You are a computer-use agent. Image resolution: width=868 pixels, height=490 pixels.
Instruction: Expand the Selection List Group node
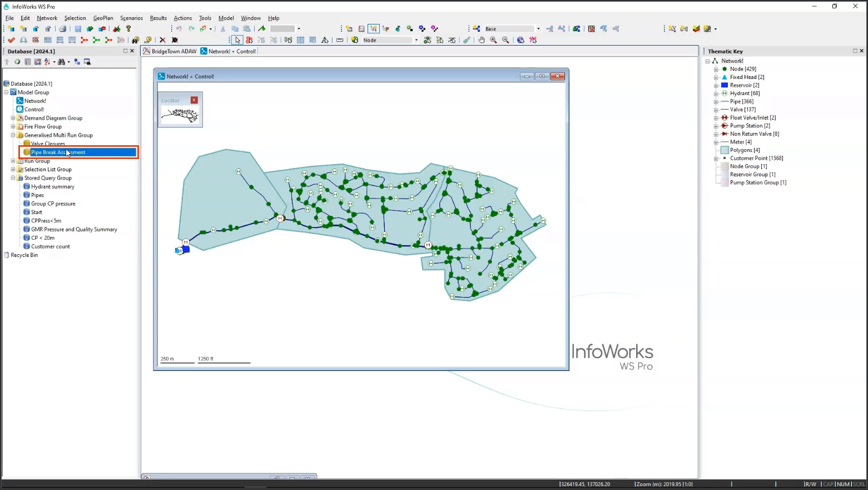(13, 170)
